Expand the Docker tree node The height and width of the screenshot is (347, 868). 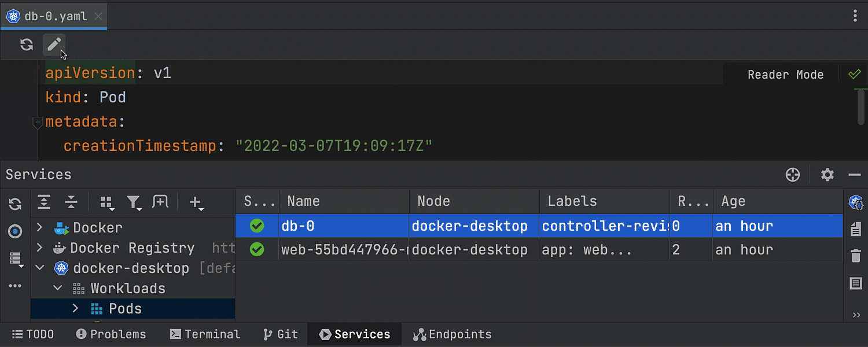coord(39,227)
